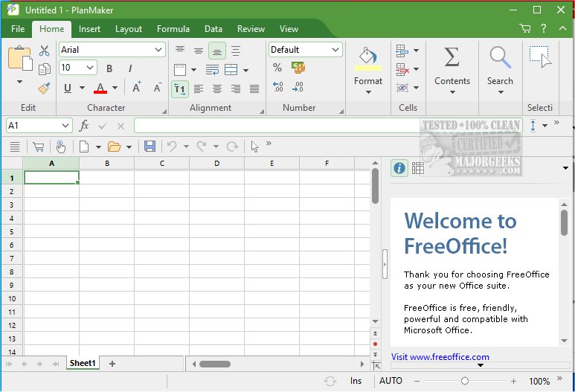Screen dimensions: 575x392
Task: Switch to the Data ribbon tab
Action: click(213, 29)
